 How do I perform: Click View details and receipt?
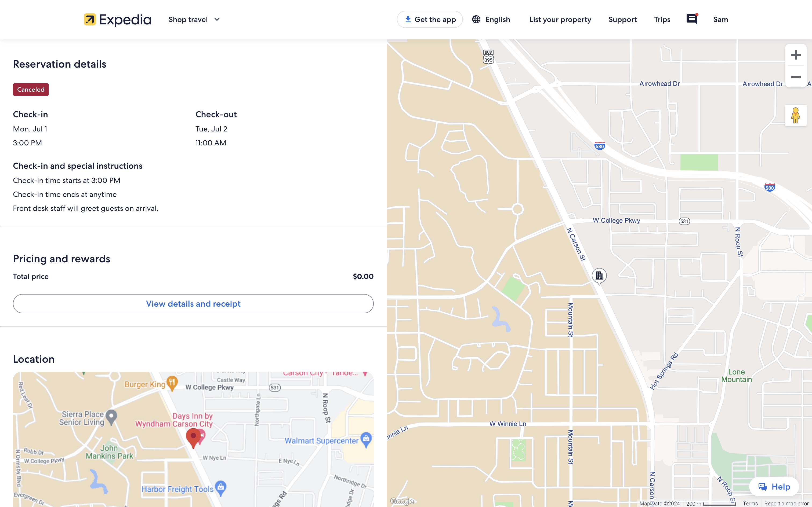click(193, 304)
